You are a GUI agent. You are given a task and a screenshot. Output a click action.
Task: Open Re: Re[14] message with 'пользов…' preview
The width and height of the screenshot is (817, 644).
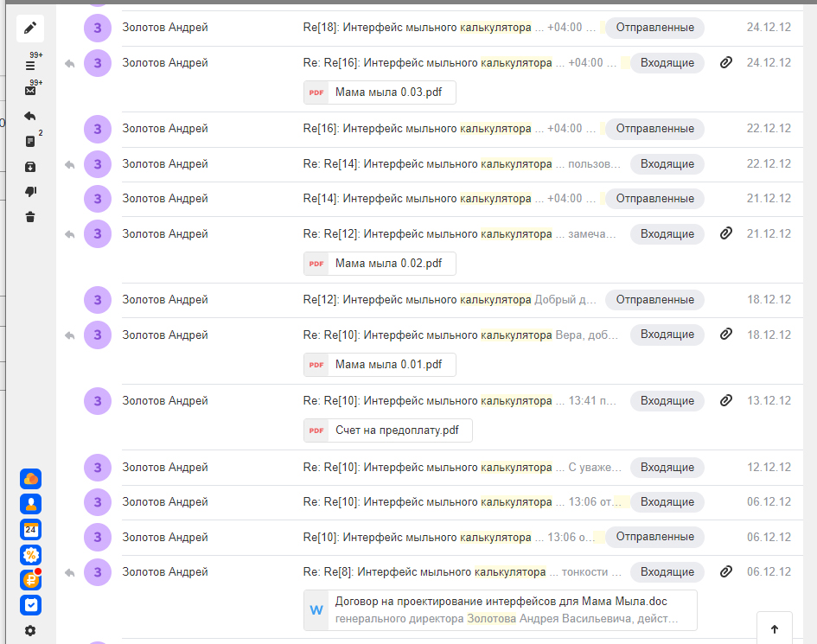tap(462, 164)
